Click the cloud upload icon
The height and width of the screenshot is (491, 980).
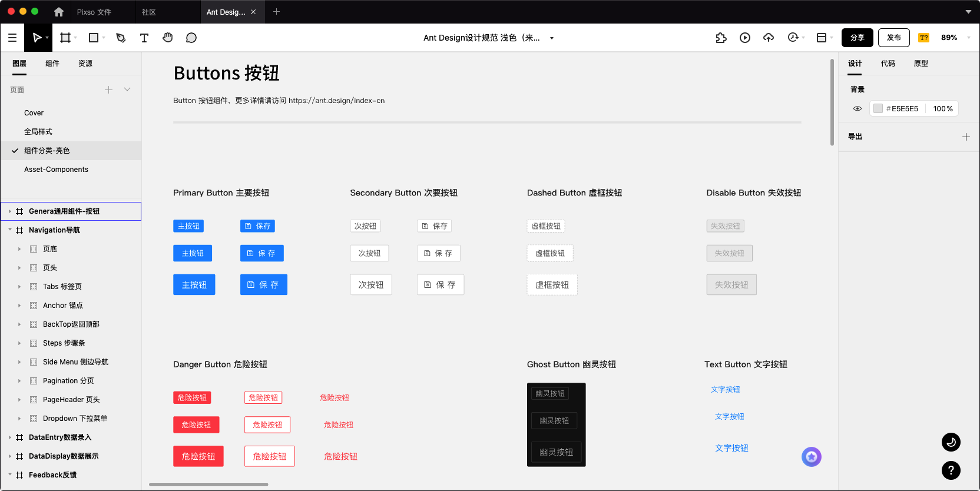point(769,38)
